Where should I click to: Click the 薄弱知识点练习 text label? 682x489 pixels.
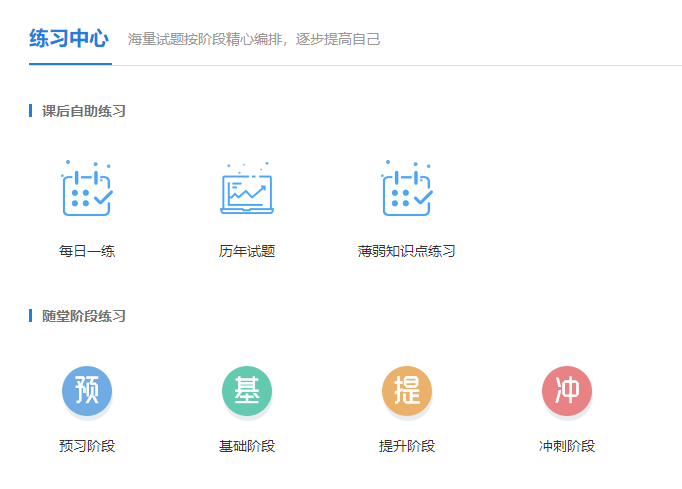(407, 251)
